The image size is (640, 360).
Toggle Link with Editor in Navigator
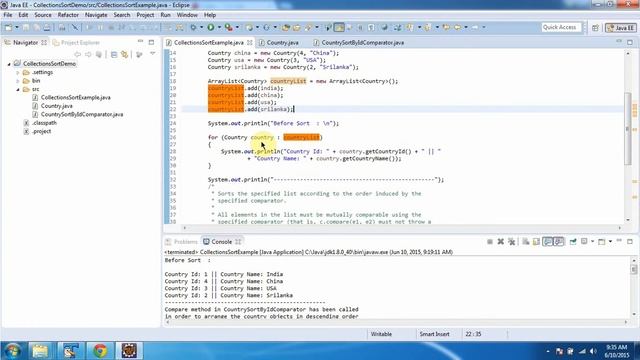coord(124,54)
